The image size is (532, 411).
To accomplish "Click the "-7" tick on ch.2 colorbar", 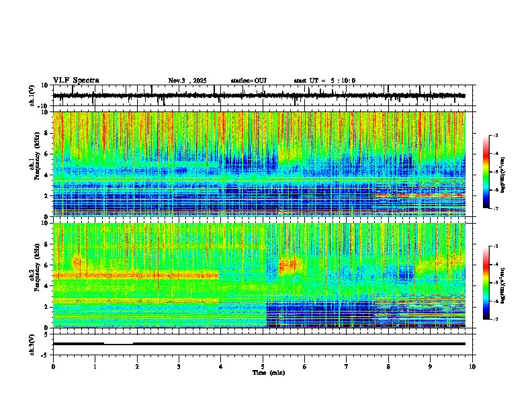I will (495, 319).
